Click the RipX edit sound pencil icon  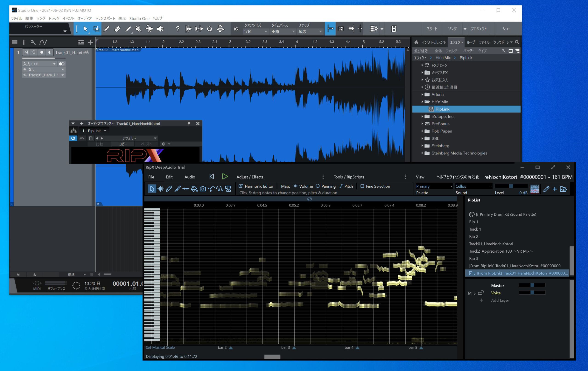click(x=546, y=189)
